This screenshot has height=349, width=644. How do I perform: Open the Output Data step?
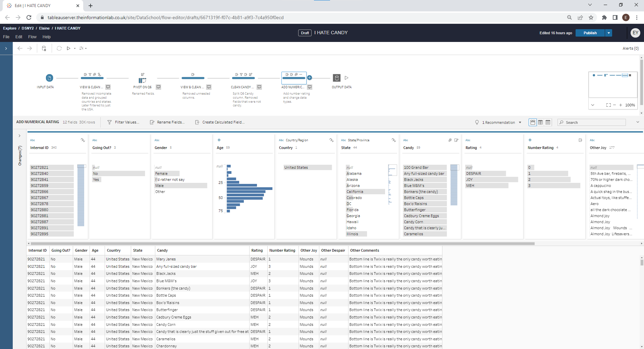[336, 78]
